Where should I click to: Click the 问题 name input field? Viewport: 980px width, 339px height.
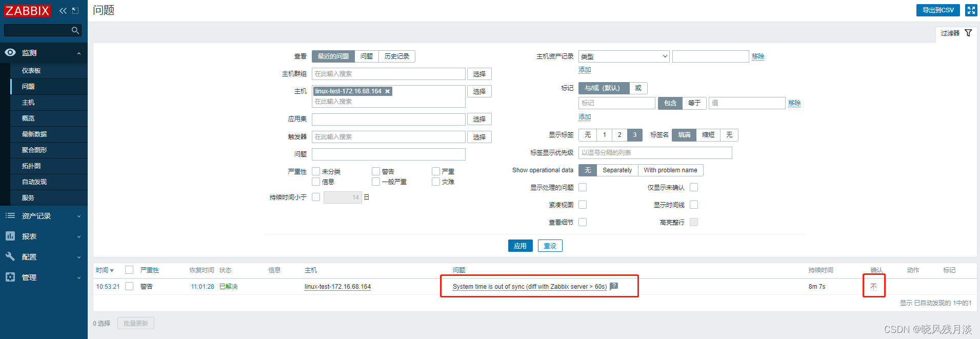pos(389,154)
